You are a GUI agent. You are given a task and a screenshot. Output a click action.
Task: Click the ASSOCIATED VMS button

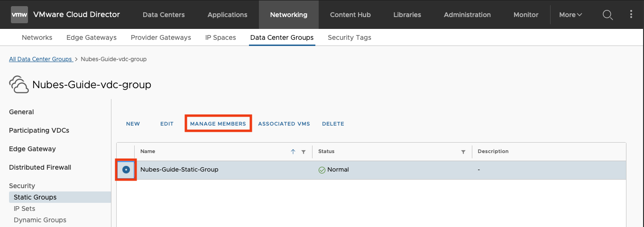[x=284, y=124]
